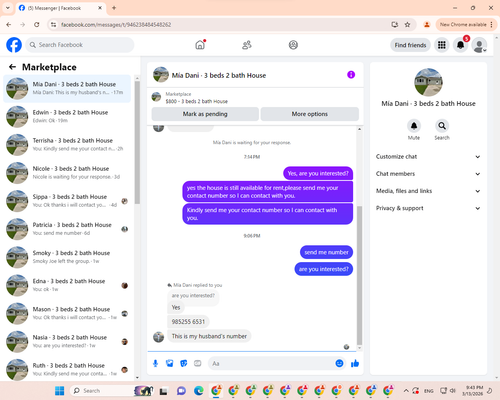Click the 'This is my husband's number' message
The width and height of the screenshot is (500, 400).
(x=209, y=336)
